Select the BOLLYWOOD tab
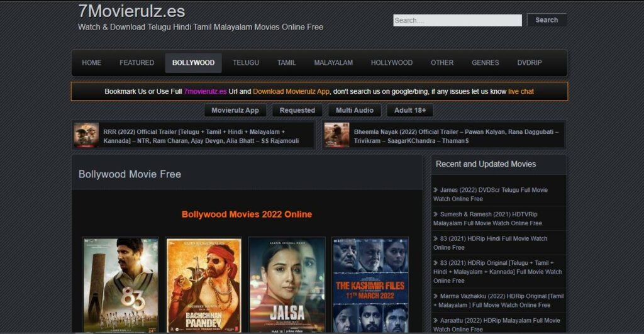 [193, 62]
